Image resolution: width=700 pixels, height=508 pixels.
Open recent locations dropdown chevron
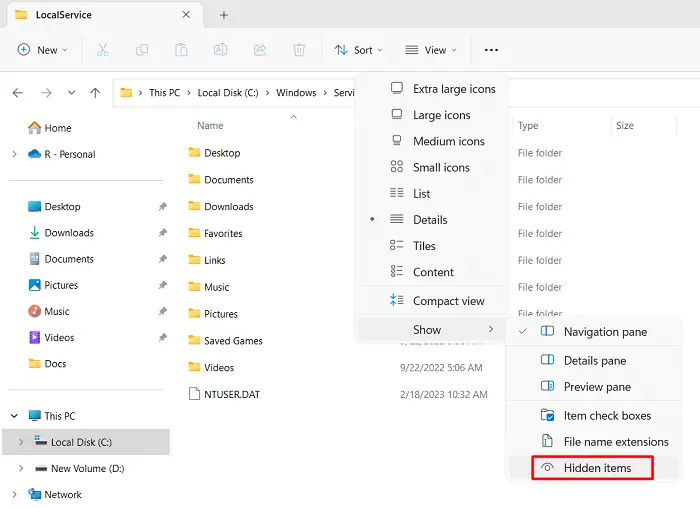[71, 93]
